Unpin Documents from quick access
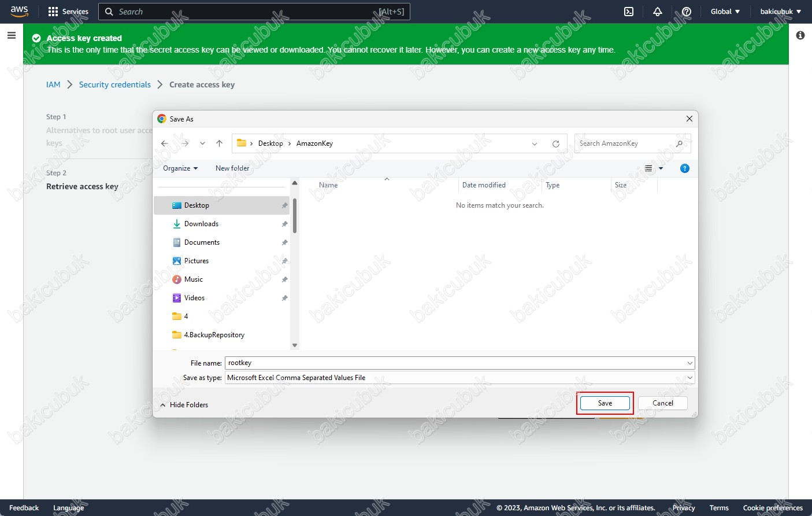812x516 pixels. (284, 242)
